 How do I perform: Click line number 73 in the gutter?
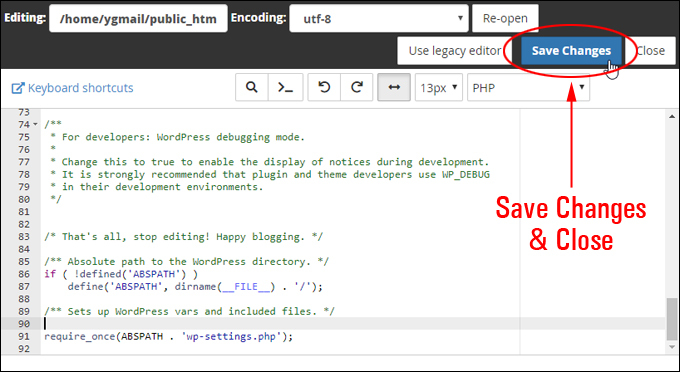click(x=24, y=112)
